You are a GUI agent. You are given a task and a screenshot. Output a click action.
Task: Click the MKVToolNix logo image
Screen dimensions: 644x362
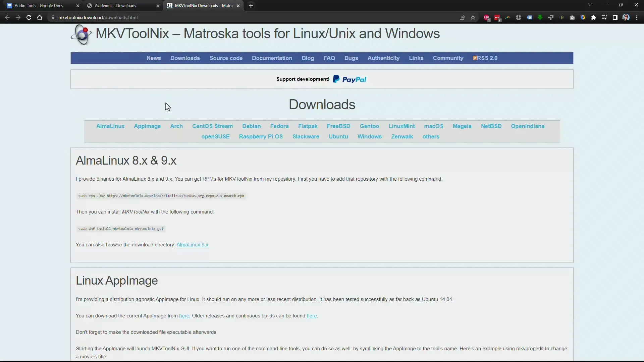(81, 35)
